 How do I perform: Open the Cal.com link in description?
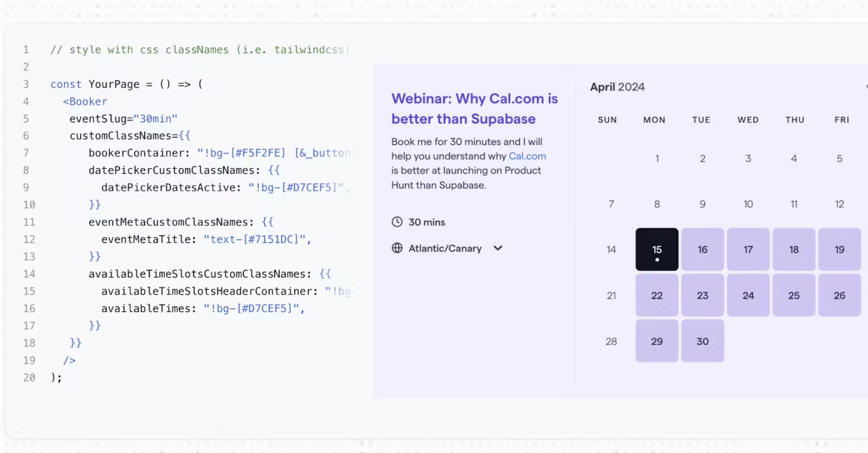coord(527,156)
